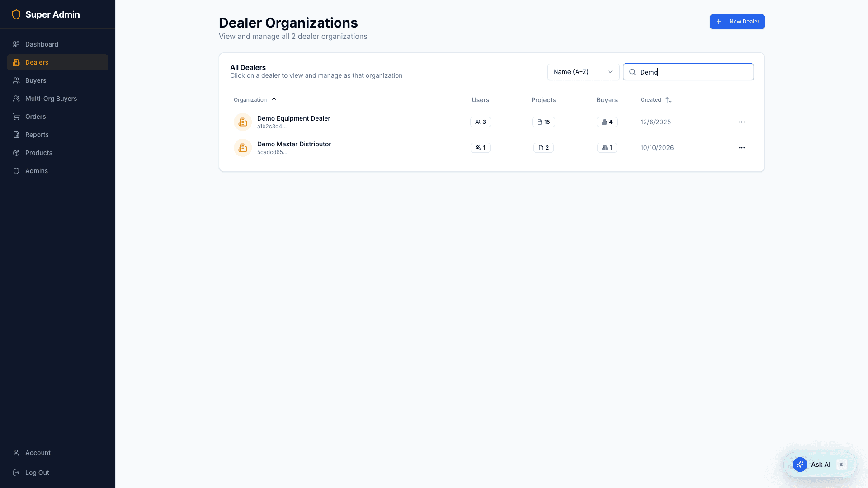868x488 pixels.
Task: Click the 10/10/2026 created date
Action: [657, 148]
